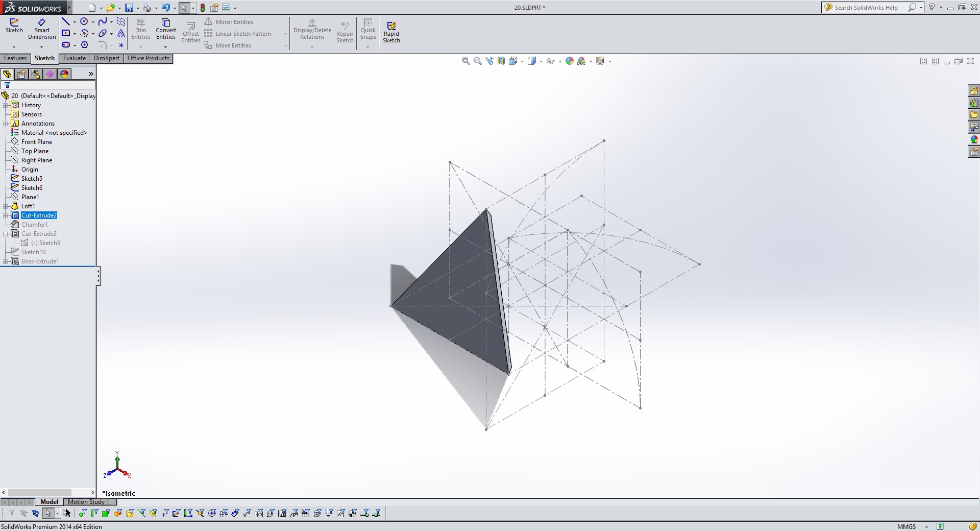Switch to the Features tab
Screen dimensions: 980x531
point(15,58)
